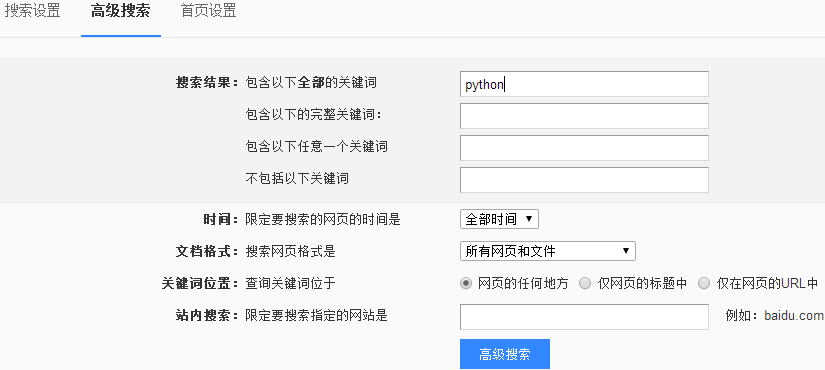
Task: Select the 网页的任何地方 radio button
Action: [466, 284]
